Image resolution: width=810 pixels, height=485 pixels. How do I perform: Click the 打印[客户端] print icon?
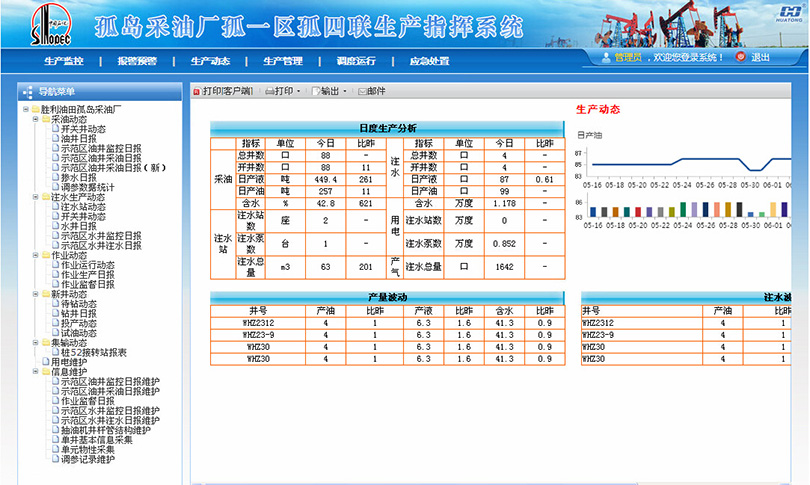(x=195, y=91)
